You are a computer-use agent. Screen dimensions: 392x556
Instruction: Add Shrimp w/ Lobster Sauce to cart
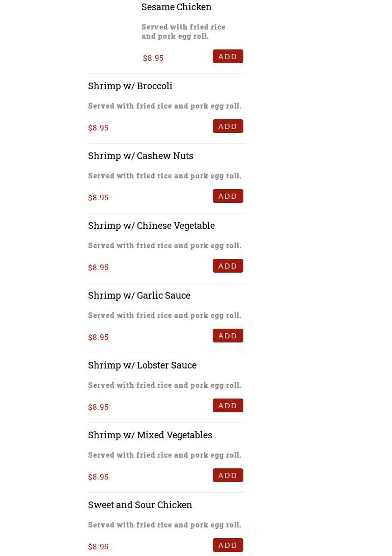(x=228, y=406)
